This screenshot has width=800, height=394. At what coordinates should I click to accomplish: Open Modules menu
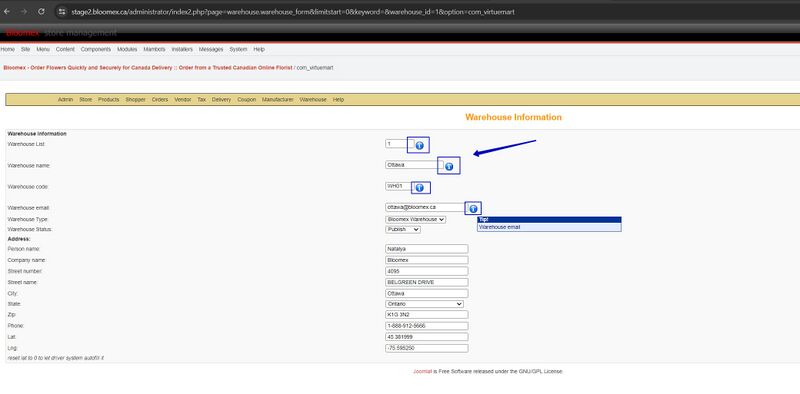pyautogui.click(x=127, y=50)
